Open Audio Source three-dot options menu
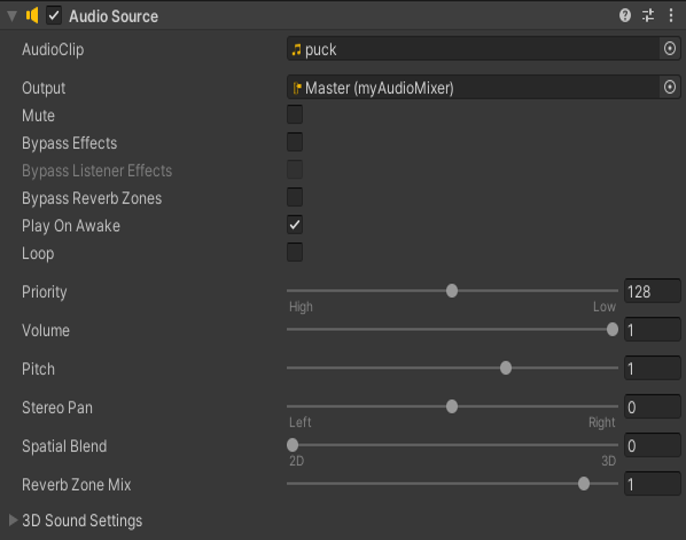The width and height of the screenshot is (686, 540). tap(671, 16)
